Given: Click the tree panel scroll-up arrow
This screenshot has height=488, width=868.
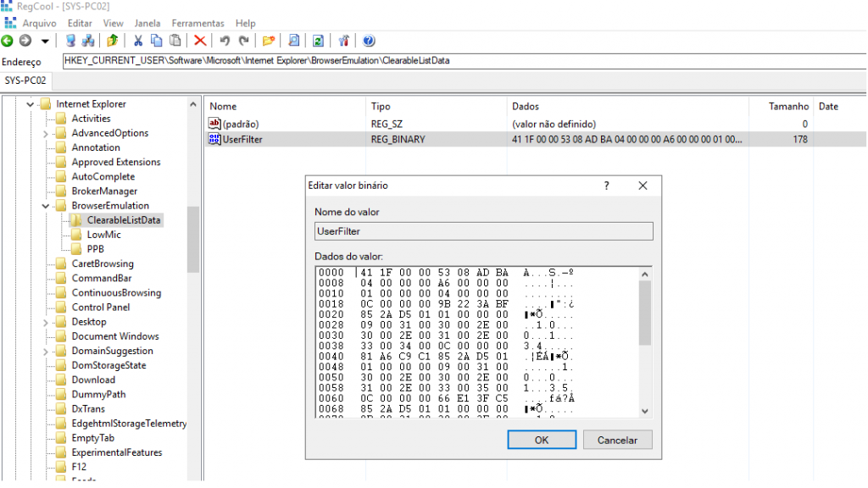Looking at the screenshot, I should [x=192, y=104].
